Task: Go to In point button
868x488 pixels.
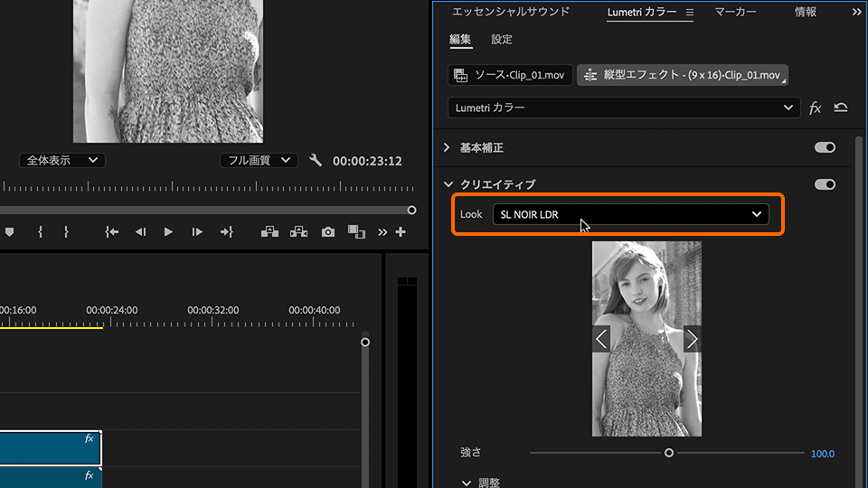Action: coord(112,232)
